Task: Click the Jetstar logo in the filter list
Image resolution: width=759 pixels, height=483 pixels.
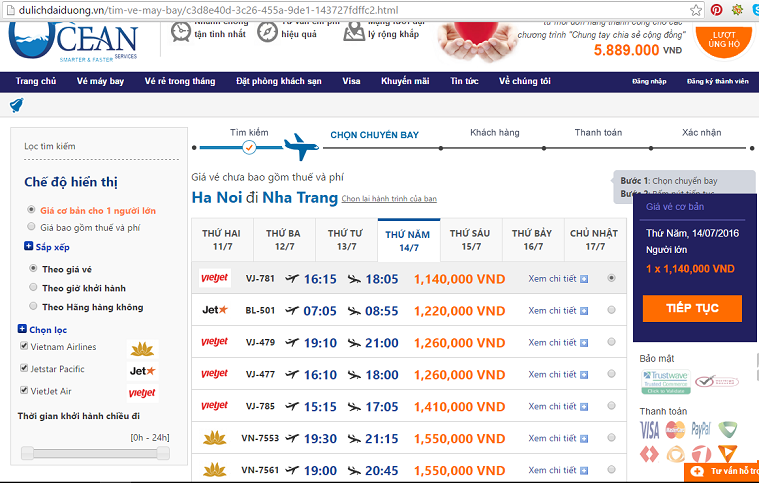Action: click(142, 371)
